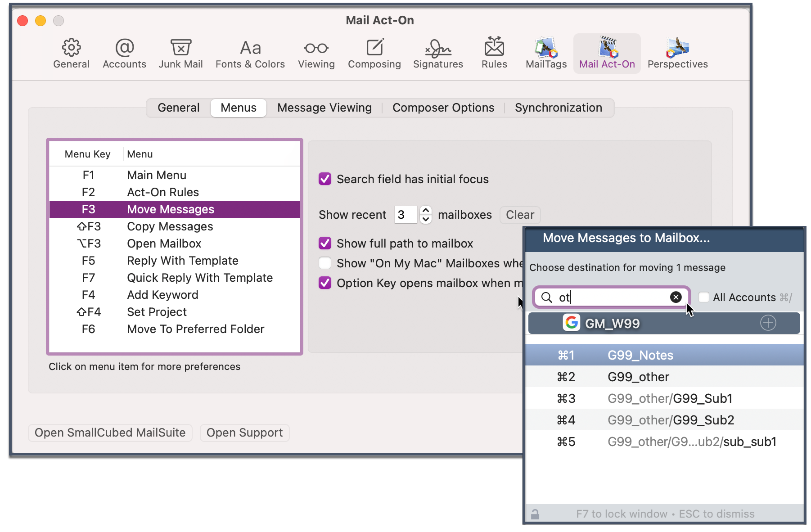Click the magnifying glass in the search field
This screenshot has height=532, width=811.
(546, 298)
